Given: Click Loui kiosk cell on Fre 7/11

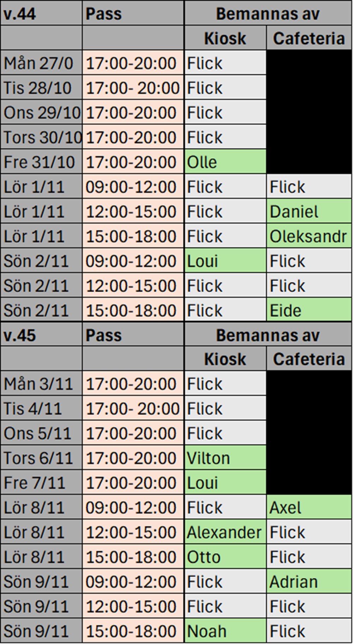Looking at the screenshot, I should [225, 483].
